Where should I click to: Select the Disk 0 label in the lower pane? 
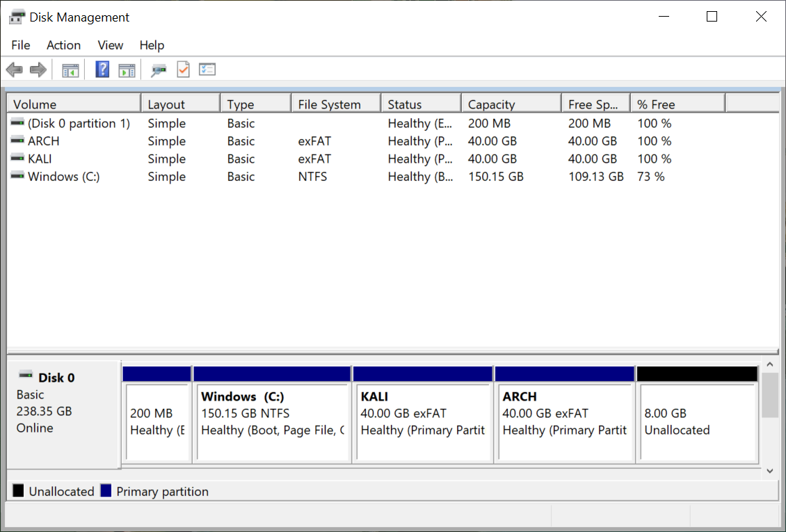click(x=56, y=378)
